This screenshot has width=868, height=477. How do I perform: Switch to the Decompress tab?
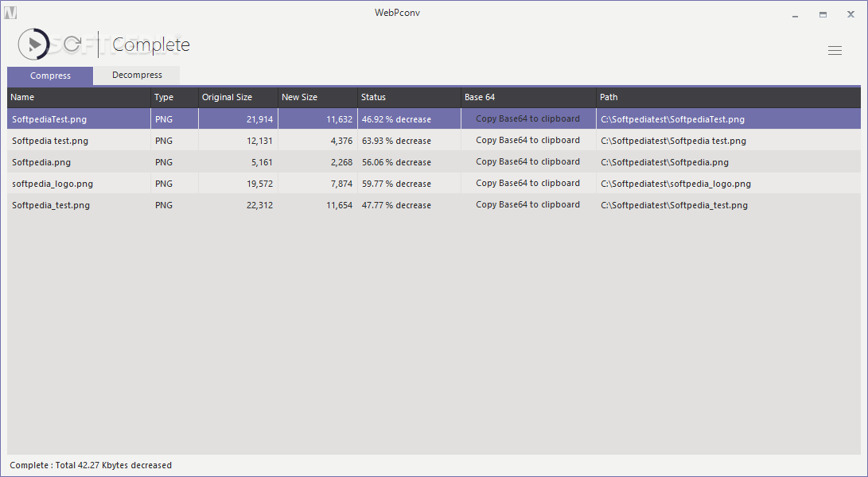(137, 76)
